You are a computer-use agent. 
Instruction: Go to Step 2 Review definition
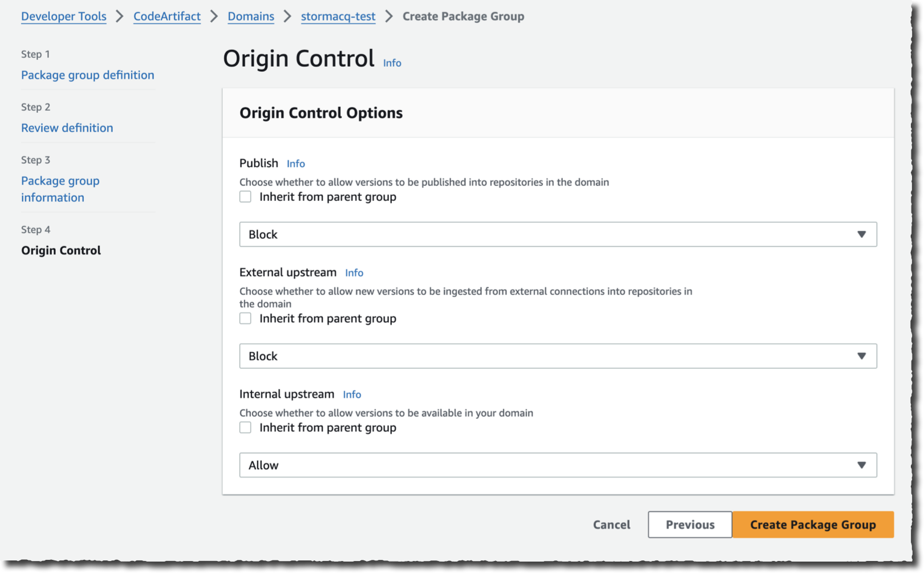pos(67,128)
